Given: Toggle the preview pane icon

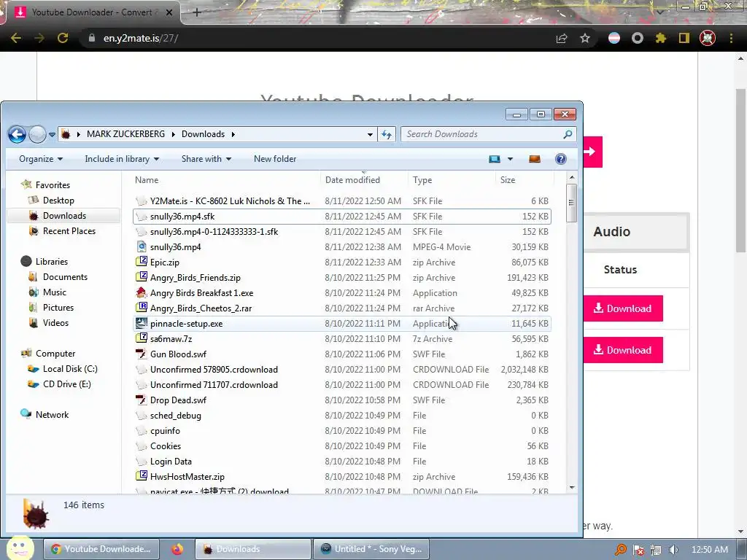Looking at the screenshot, I should click(x=535, y=159).
